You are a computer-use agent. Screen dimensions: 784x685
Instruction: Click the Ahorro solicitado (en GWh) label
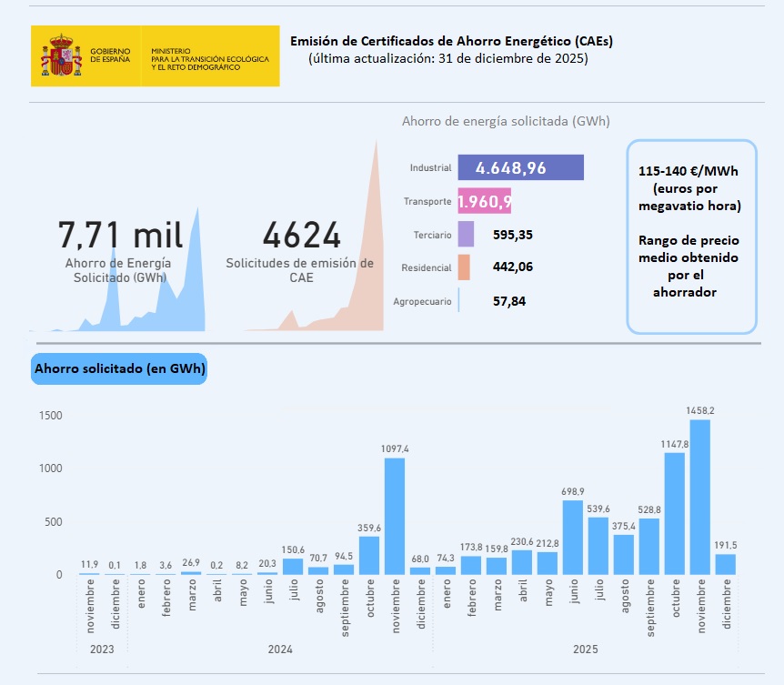pyautogui.click(x=119, y=368)
